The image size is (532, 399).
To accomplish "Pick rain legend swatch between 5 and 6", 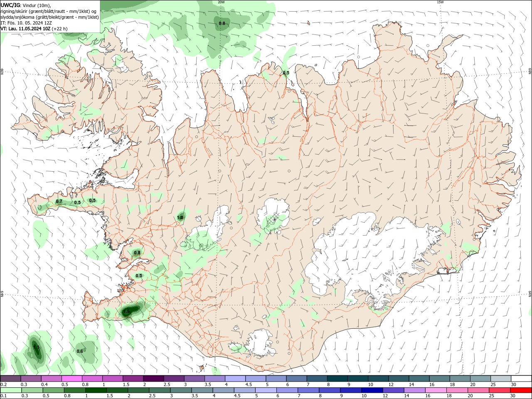I will [x=266, y=390].
